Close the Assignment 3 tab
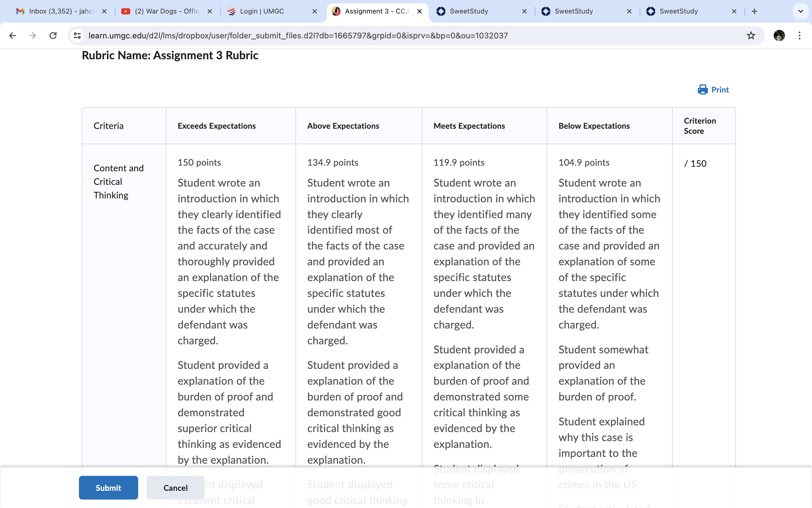 [420, 11]
